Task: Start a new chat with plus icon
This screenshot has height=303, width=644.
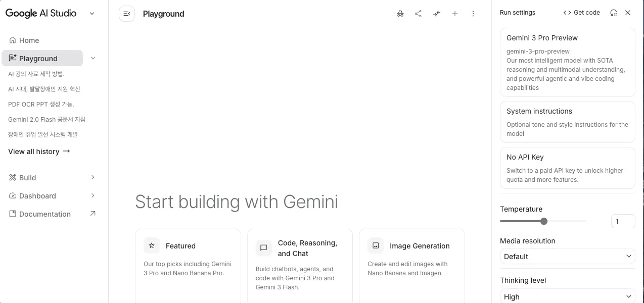Action: coord(455,14)
